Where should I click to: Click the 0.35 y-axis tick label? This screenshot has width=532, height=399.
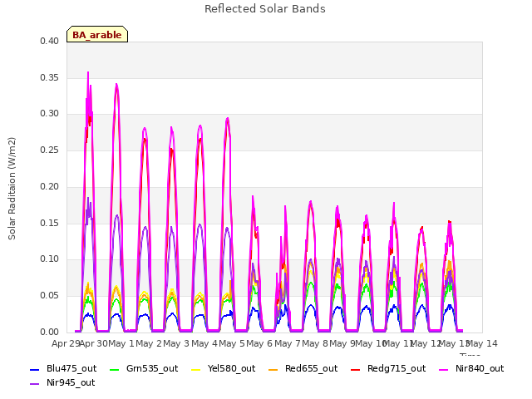pyautogui.click(x=50, y=77)
